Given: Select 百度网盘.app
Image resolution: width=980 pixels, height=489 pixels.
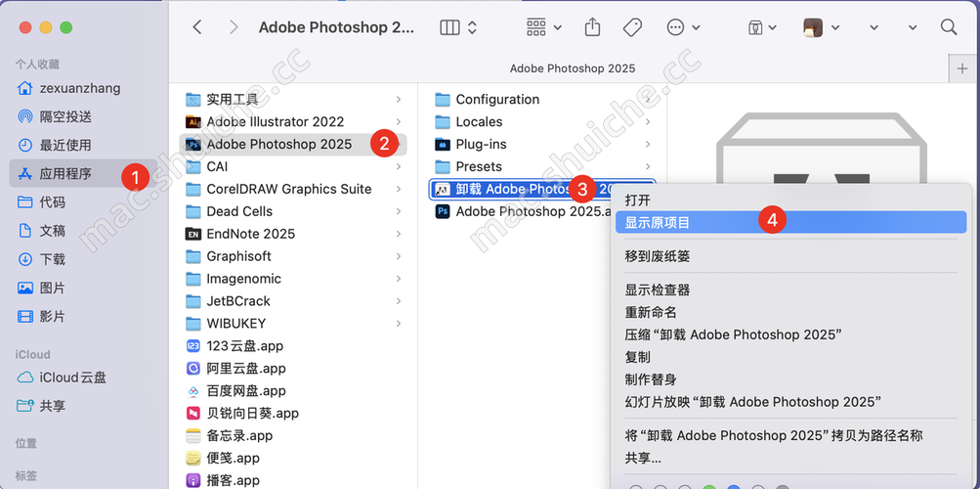Looking at the screenshot, I should 293,391.
